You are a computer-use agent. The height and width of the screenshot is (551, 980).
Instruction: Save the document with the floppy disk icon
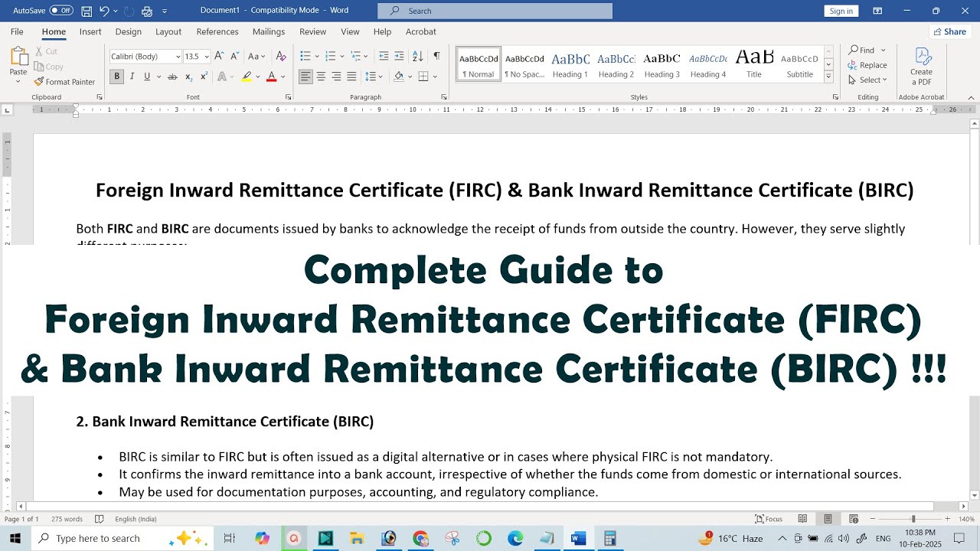click(x=87, y=11)
